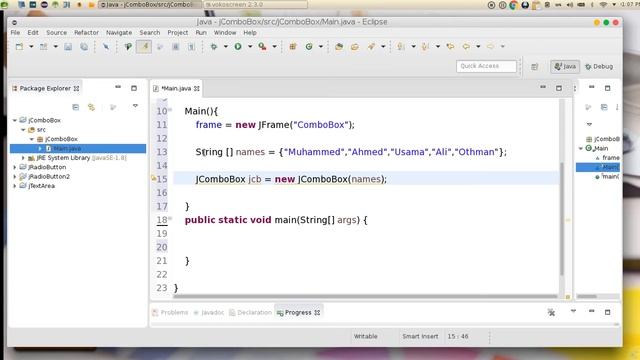Open the New file dropdown arrow
This screenshot has height=360, width=640.
tap(31, 47)
